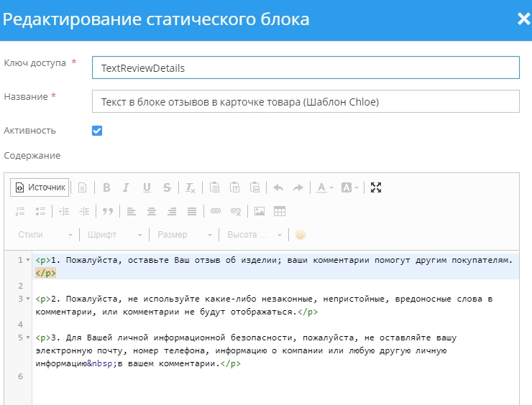532x405 pixels.
Task: Open the background color picker
Action: (x=349, y=187)
